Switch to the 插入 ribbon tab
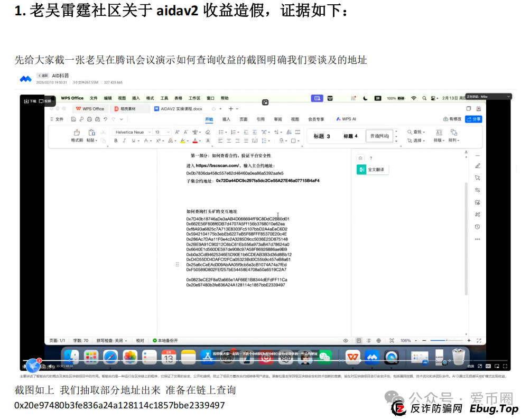The height and width of the screenshot is (420, 530). coord(226,119)
